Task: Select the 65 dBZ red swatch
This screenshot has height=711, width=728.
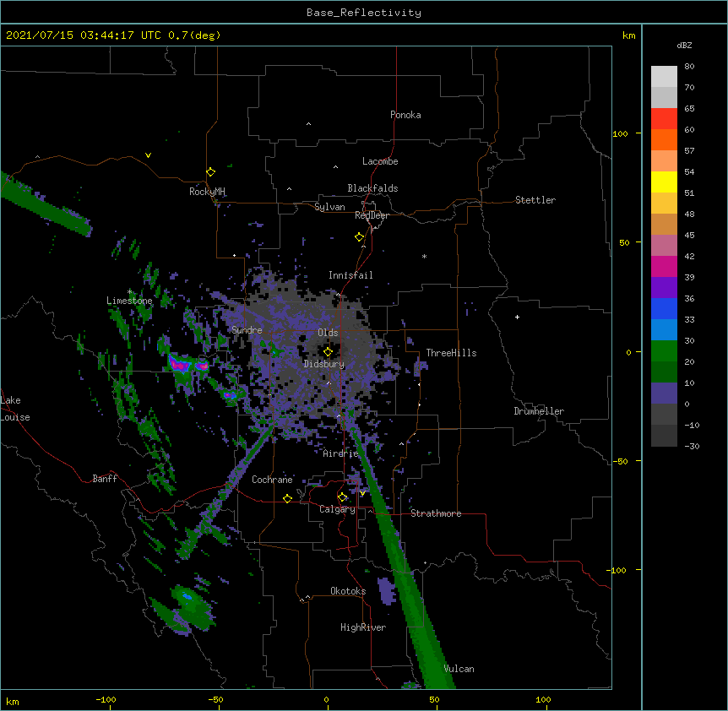Action: pos(664,118)
